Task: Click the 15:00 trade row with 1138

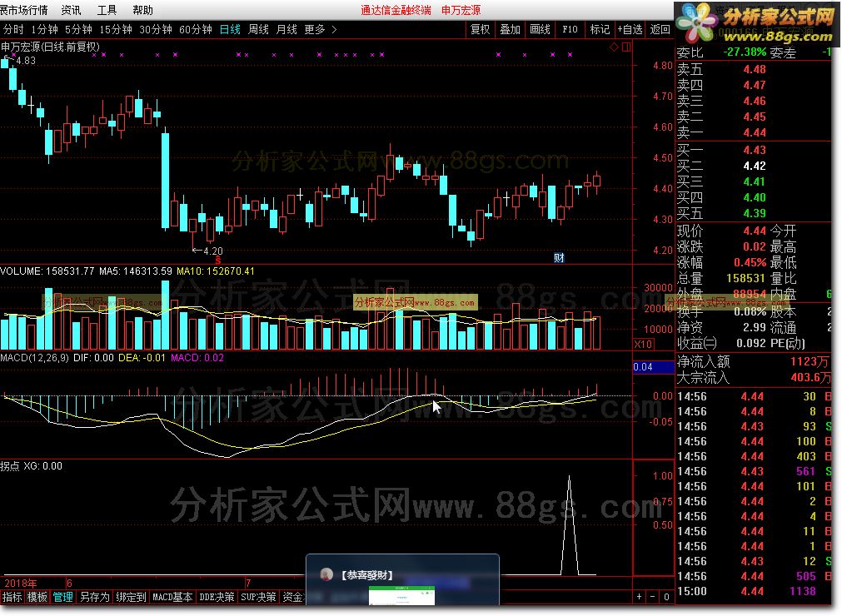Action: [x=753, y=591]
